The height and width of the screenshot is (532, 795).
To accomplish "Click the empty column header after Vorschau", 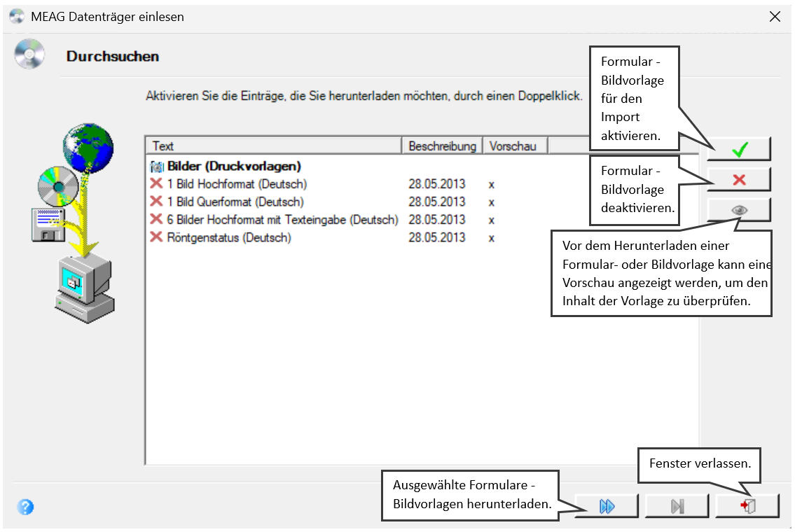I will point(569,146).
